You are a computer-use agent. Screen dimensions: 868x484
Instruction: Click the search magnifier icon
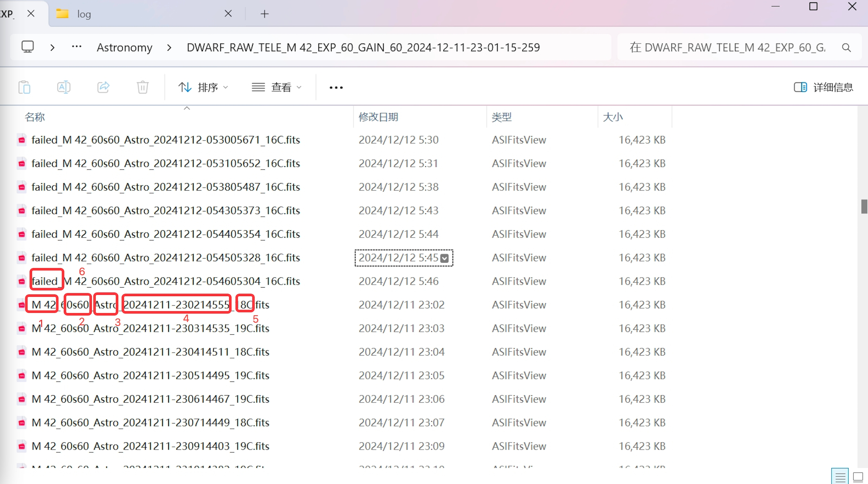click(846, 47)
